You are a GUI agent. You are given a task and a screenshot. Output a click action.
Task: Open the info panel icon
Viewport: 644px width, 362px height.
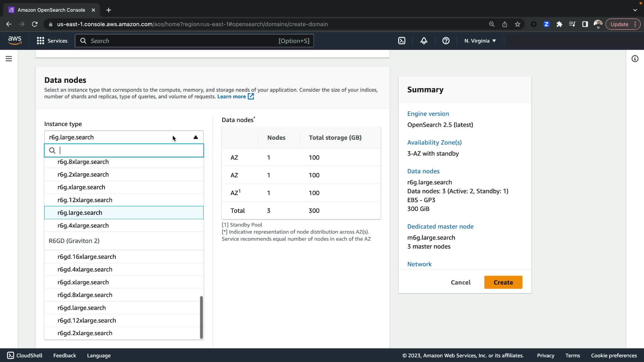(x=635, y=59)
